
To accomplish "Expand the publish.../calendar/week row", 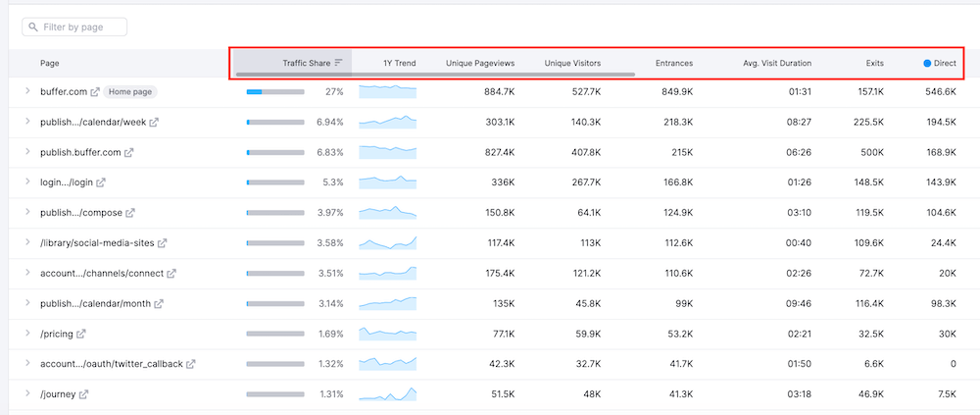I will click(x=27, y=123).
